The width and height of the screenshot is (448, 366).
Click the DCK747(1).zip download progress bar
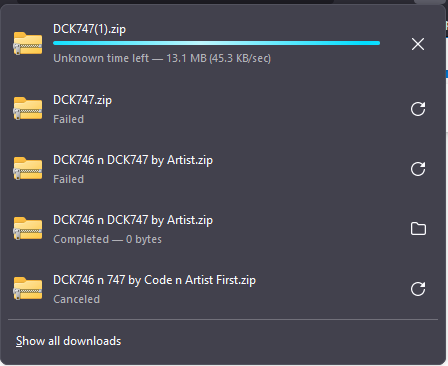(216, 43)
